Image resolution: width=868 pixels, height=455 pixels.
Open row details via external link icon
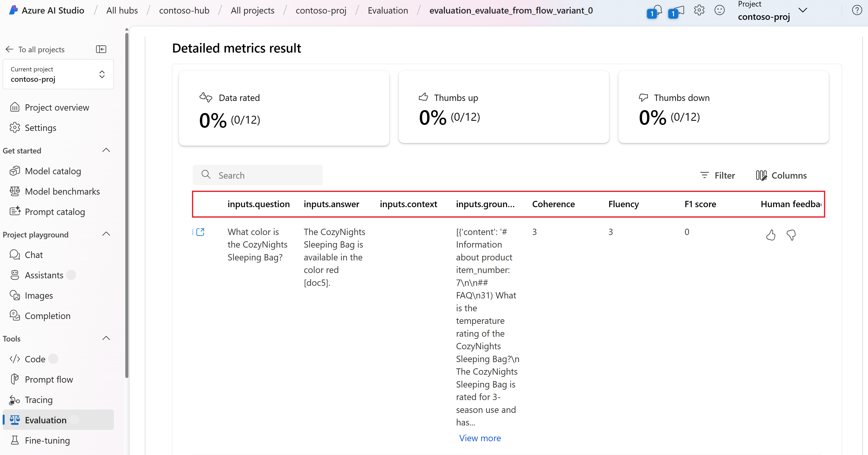click(200, 232)
